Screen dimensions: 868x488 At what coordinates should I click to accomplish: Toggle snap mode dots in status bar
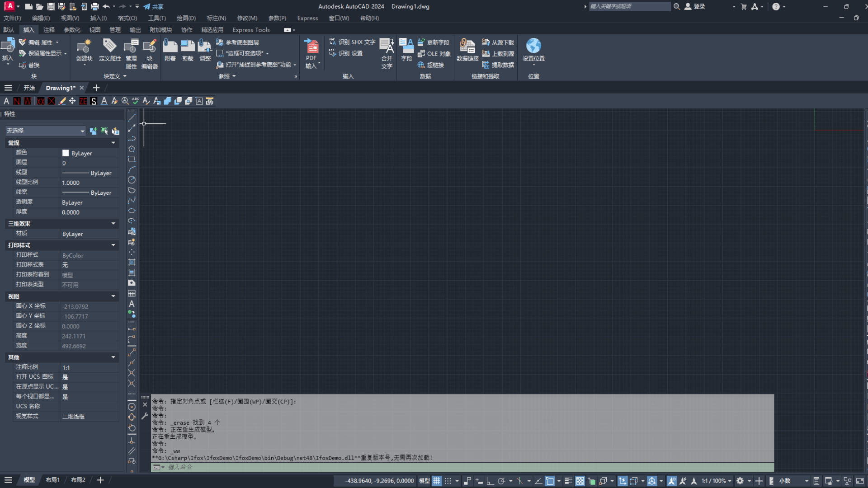pyautogui.click(x=448, y=481)
